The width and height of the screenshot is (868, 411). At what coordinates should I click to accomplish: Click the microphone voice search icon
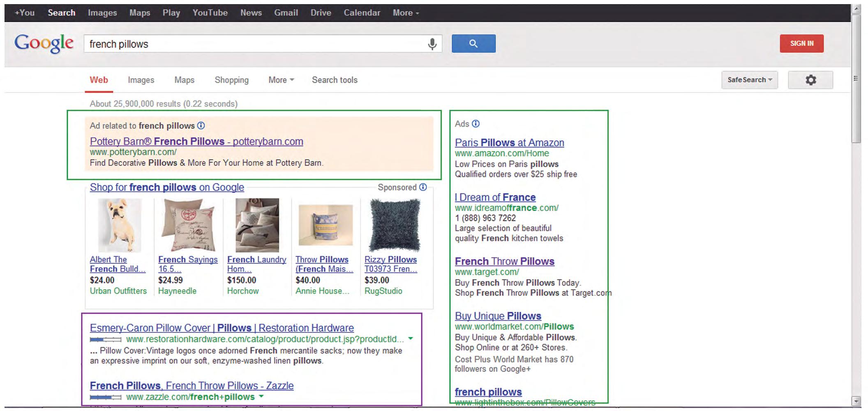pos(432,44)
